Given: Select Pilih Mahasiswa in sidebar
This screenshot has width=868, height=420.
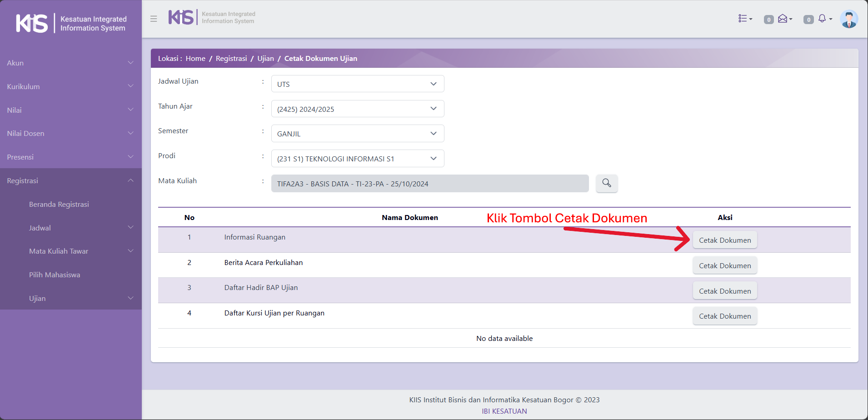Looking at the screenshot, I should pyautogui.click(x=55, y=275).
